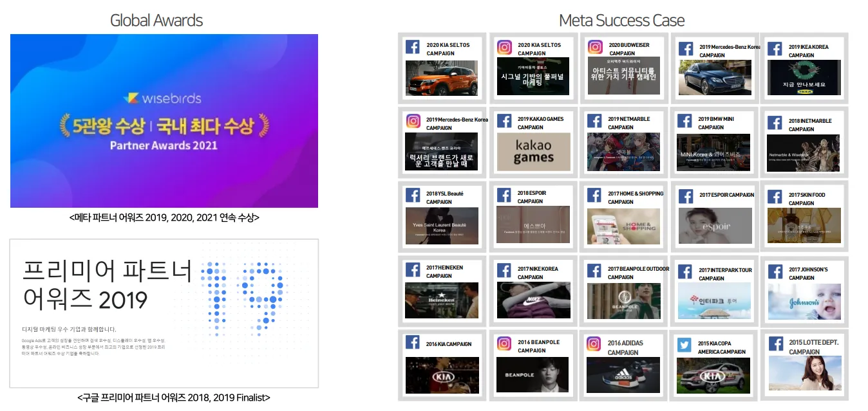Click the Facebook icon beside 2017 HEINEKEN CAMPAIGN
Image resolution: width=868 pixels, height=411 pixels.
(x=413, y=269)
